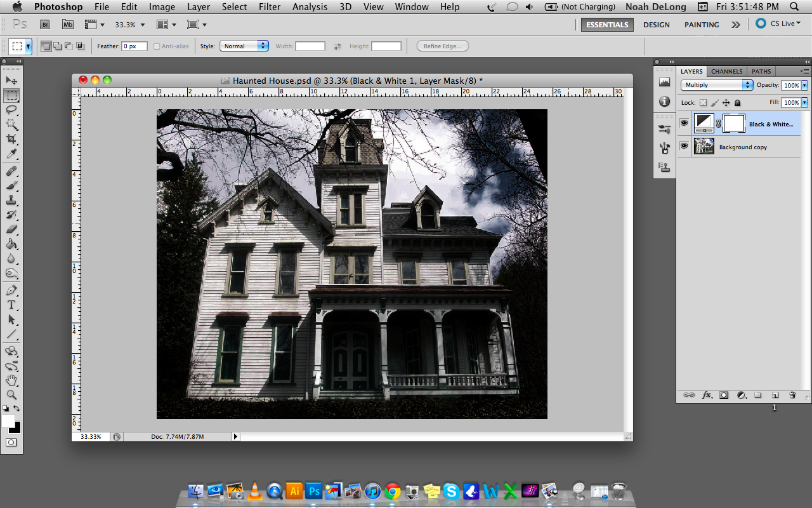This screenshot has width=812, height=508.
Task: Expand the layer Opacity slider arrow
Action: [x=805, y=85]
